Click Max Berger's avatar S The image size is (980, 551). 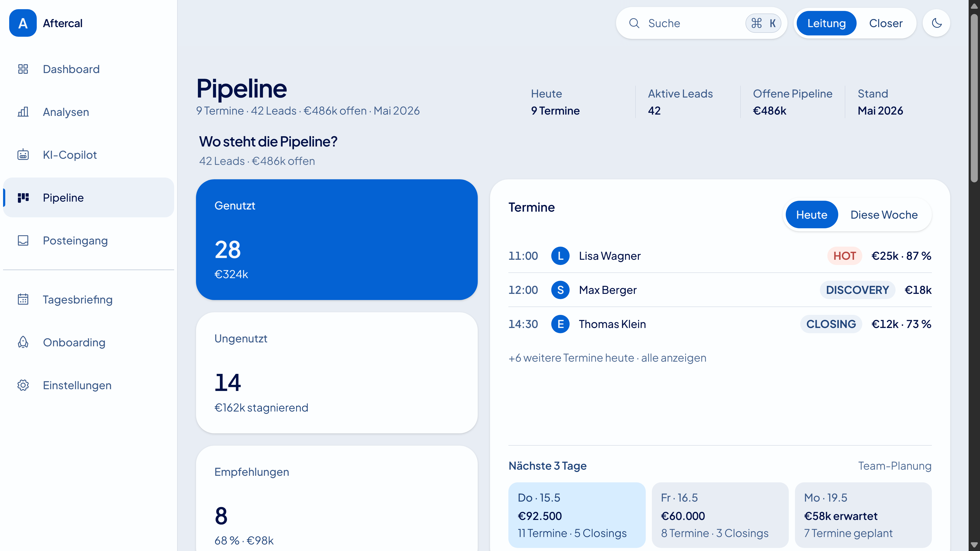click(x=560, y=290)
